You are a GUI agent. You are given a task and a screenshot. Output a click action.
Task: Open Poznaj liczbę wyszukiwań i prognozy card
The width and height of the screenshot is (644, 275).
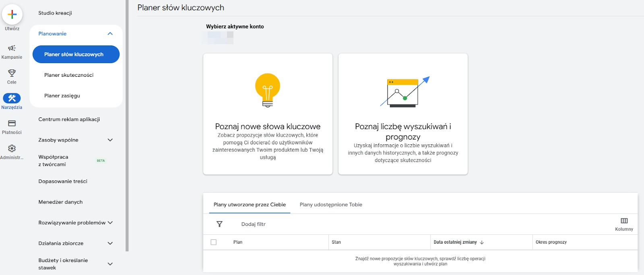coord(403,114)
